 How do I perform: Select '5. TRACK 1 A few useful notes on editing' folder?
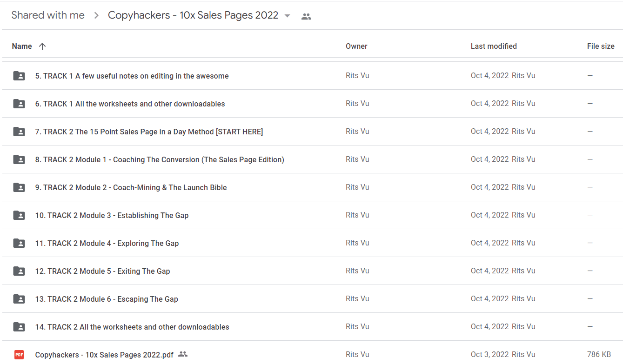[132, 76]
